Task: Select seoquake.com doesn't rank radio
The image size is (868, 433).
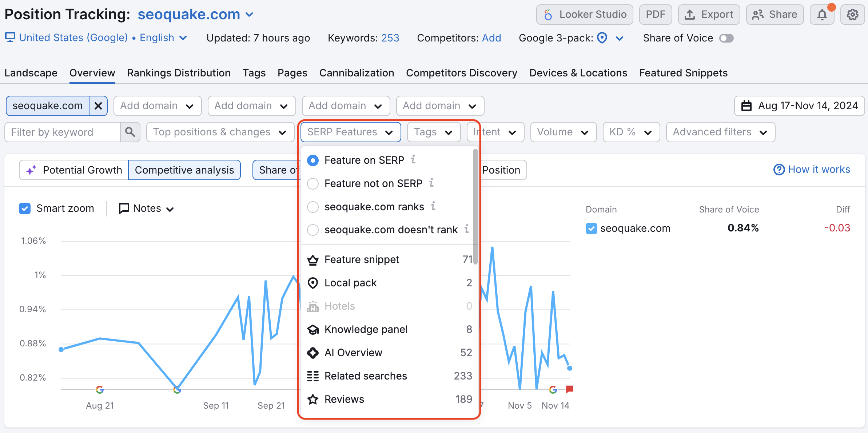Action: (x=313, y=230)
